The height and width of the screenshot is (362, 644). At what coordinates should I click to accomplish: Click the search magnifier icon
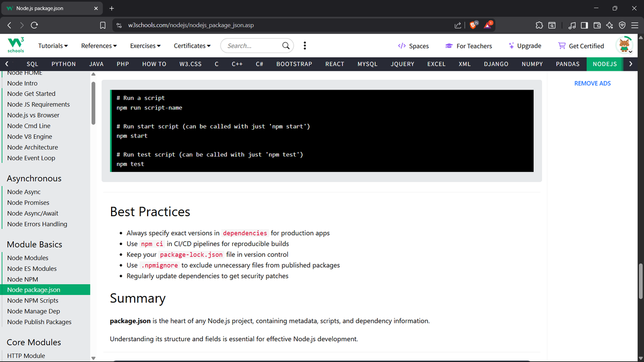tap(287, 46)
